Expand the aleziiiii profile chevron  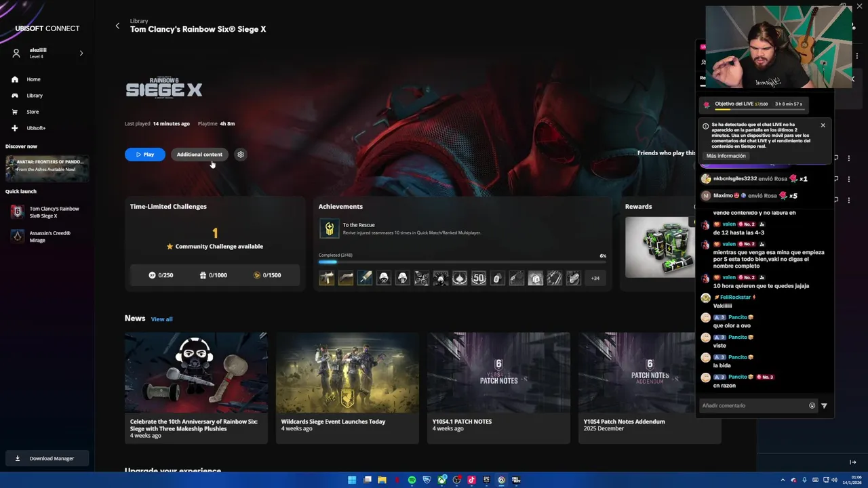point(81,53)
